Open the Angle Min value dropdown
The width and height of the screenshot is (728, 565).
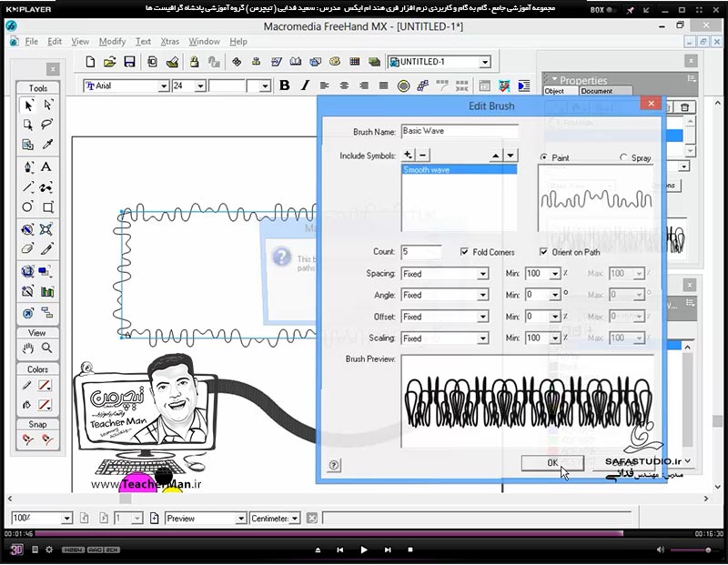pyautogui.click(x=555, y=296)
